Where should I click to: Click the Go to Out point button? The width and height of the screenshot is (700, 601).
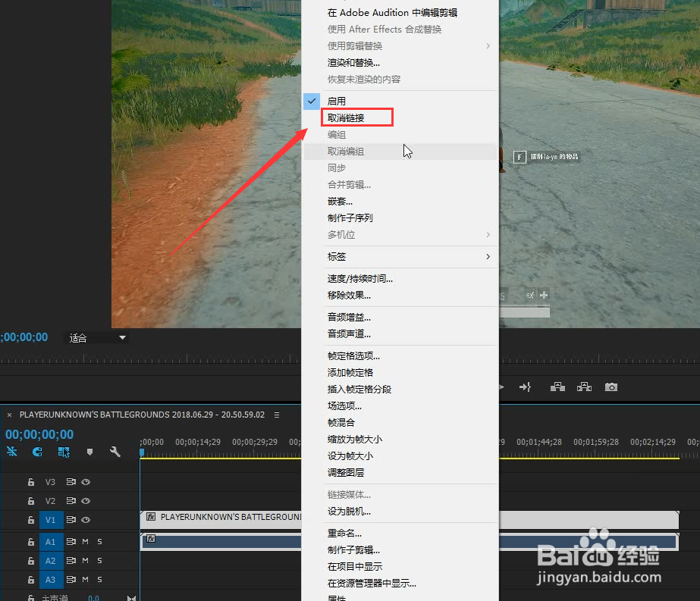click(525, 387)
